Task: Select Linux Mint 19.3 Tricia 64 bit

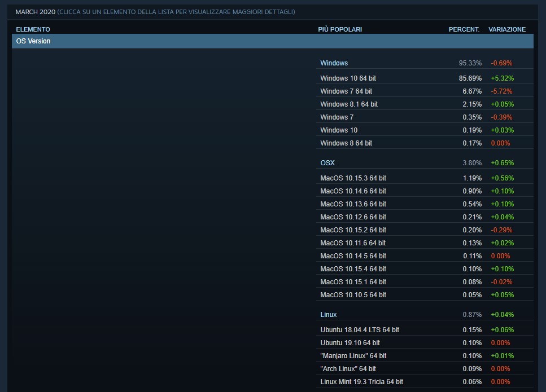Action: 425,381
